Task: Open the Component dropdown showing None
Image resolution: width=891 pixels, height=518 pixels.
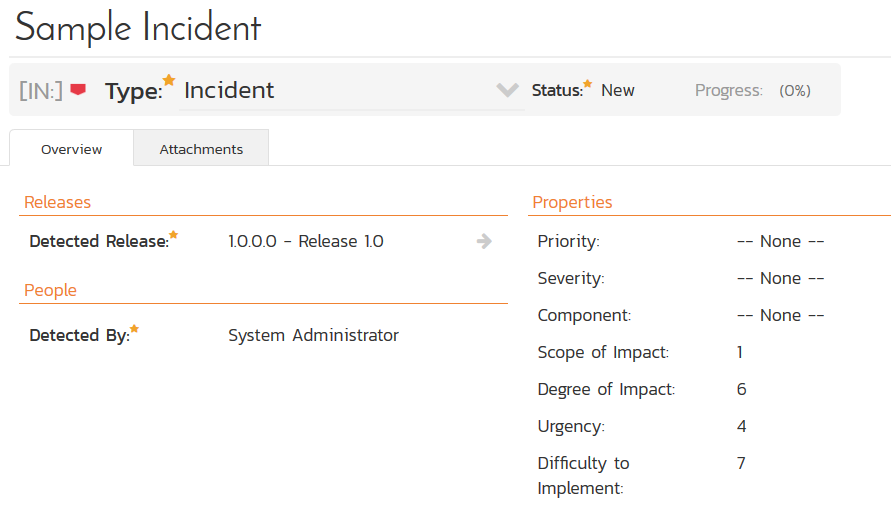Action: 780,315
